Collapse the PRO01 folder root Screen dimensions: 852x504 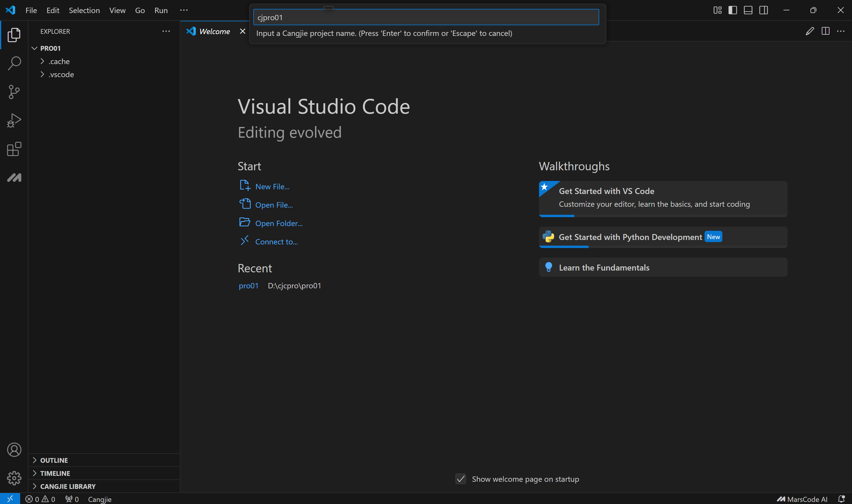(x=104, y=48)
